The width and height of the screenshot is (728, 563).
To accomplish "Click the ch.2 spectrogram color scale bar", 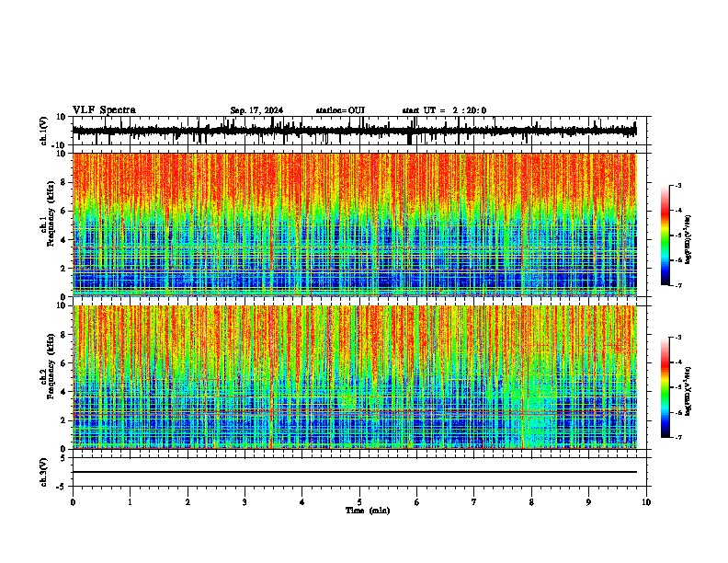I will point(665,387).
